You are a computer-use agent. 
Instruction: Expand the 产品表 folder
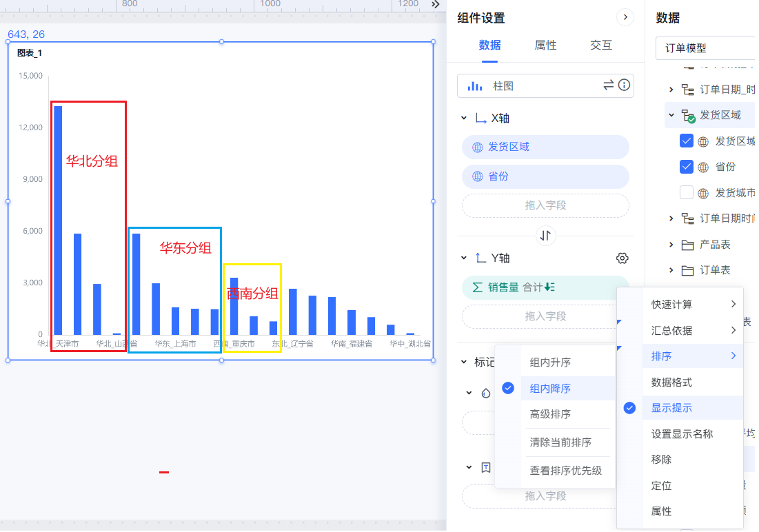(671, 245)
